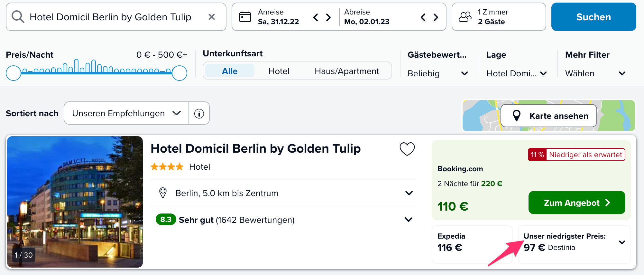Open the check-in calendar icon
Viewport: 644px width, 275px height.
tap(245, 17)
